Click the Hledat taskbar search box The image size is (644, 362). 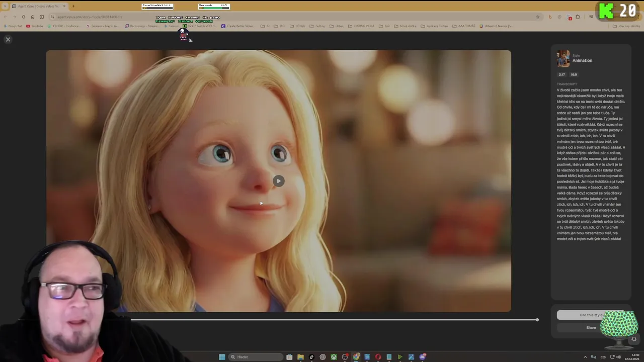(256, 357)
